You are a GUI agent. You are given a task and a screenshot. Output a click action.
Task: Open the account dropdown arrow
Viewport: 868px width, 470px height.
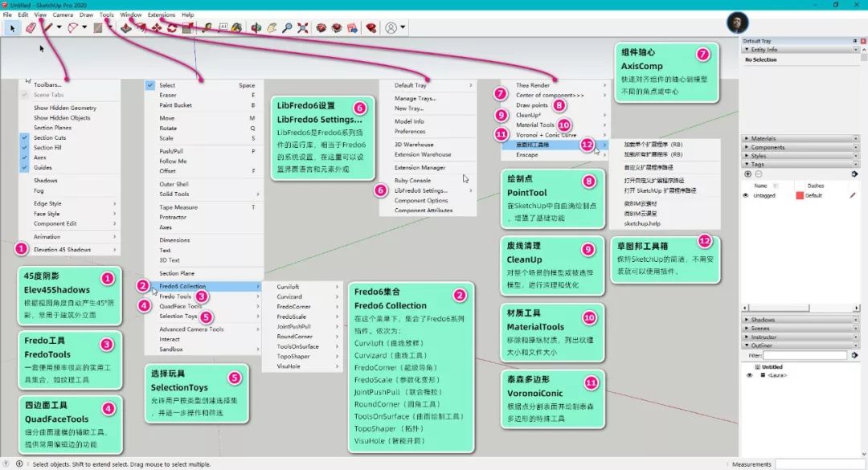click(x=403, y=27)
